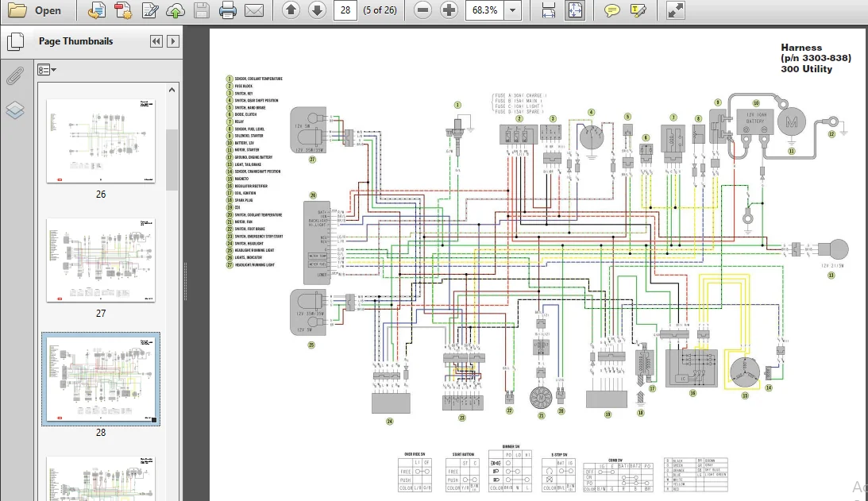868x501 pixels.
Task: Open the Layers panel
Action: (15, 110)
